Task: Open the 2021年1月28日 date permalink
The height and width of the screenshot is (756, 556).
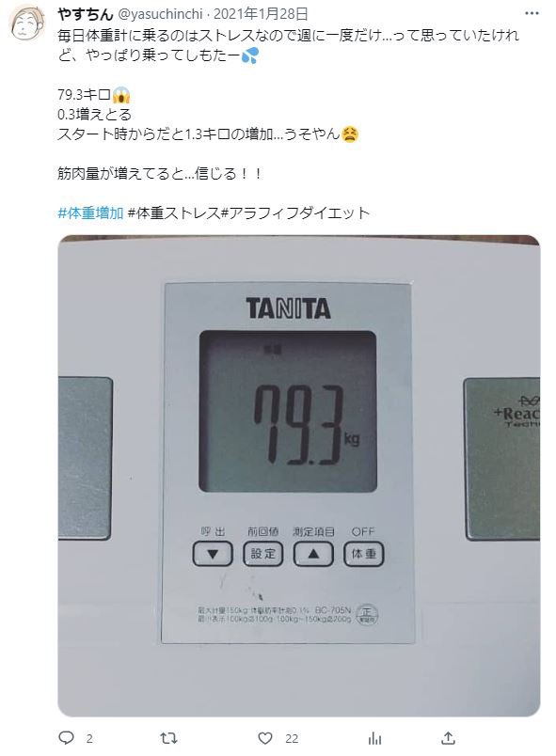Action: point(261,14)
